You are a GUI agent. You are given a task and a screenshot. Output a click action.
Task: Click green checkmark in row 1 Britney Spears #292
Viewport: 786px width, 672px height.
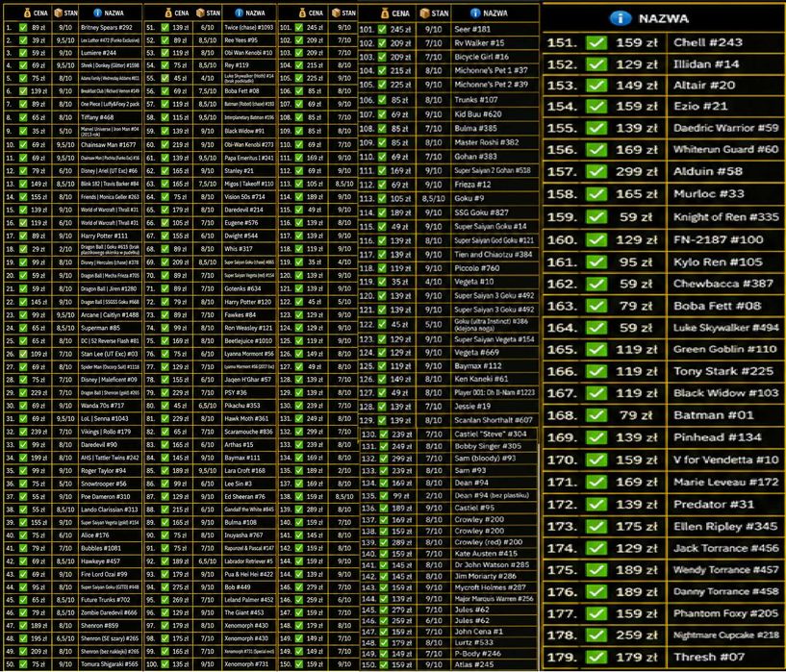23,28
